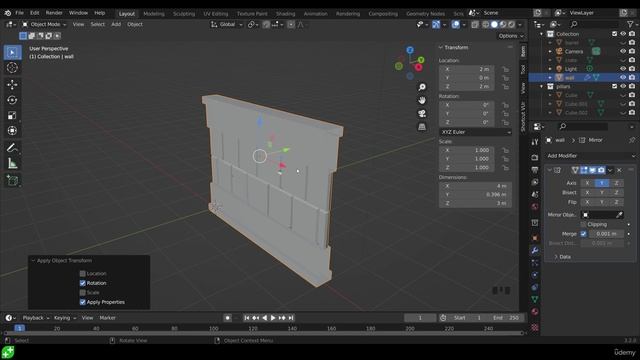Open the Render menu
The height and width of the screenshot is (360, 640).
(x=54, y=13)
